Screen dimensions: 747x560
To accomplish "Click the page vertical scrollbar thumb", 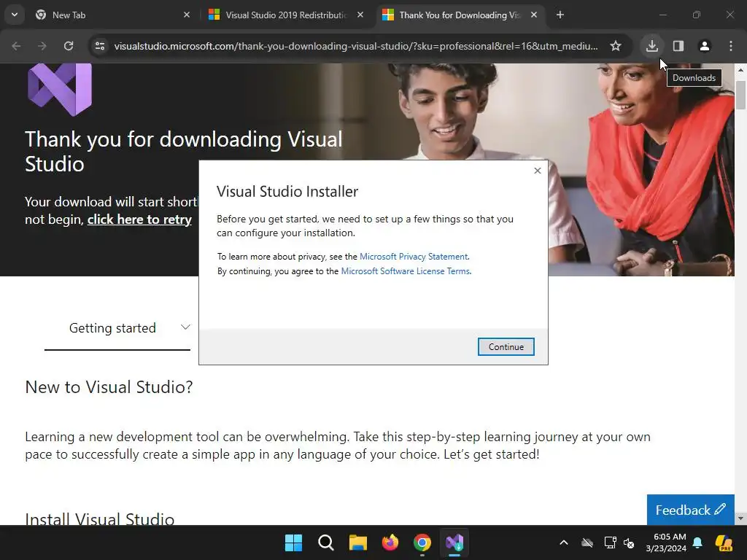I will pos(740,96).
